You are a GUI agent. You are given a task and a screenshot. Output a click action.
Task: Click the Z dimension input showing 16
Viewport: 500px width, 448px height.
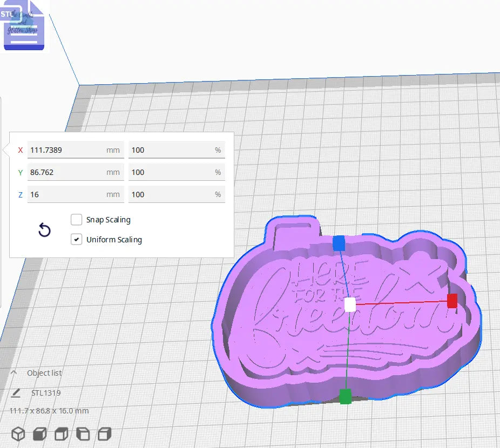click(x=76, y=194)
